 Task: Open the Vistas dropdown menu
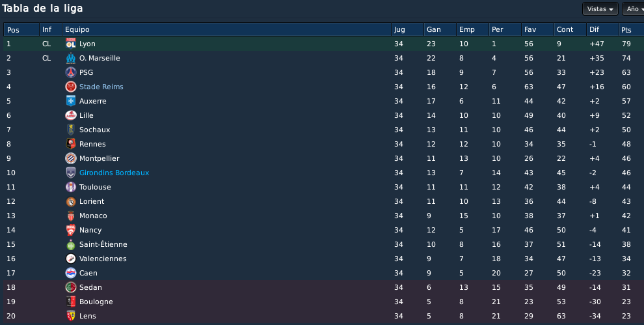pyautogui.click(x=600, y=9)
